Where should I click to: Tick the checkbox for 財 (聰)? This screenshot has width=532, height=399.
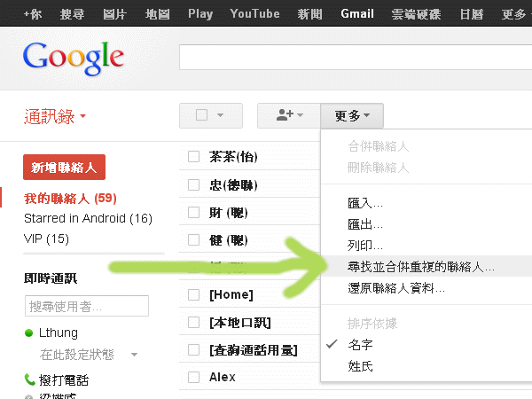[x=193, y=213]
